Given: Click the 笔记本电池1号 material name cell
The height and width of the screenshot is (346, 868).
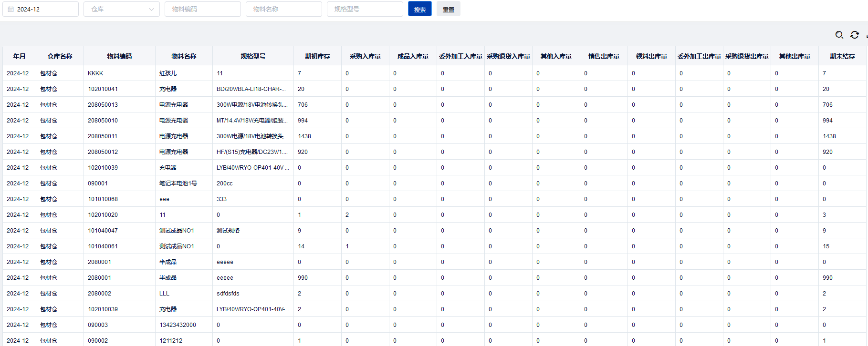Looking at the screenshot, I should pos(178,183).
